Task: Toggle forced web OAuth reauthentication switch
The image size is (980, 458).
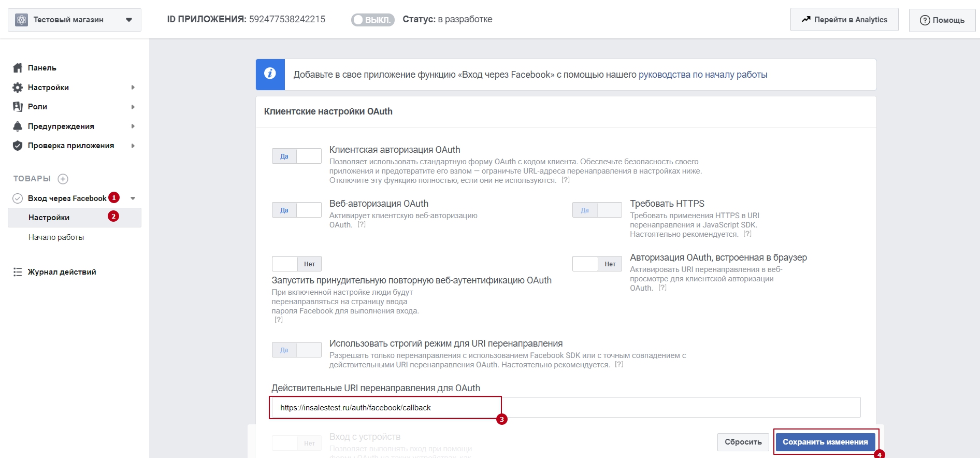Action: point(297,264)
